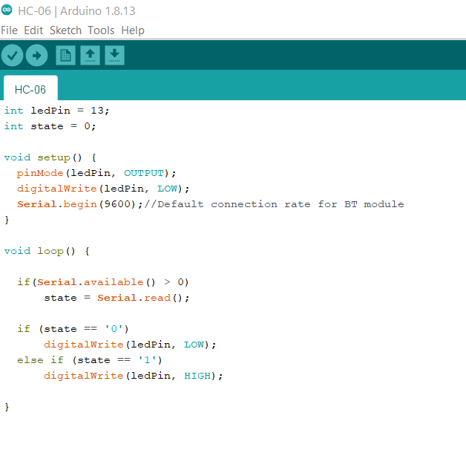Click the 'digitalWrite(ledPin, HIGH);' line
The height and width of the screenshot is (476, 466).
tap(133, 376)
